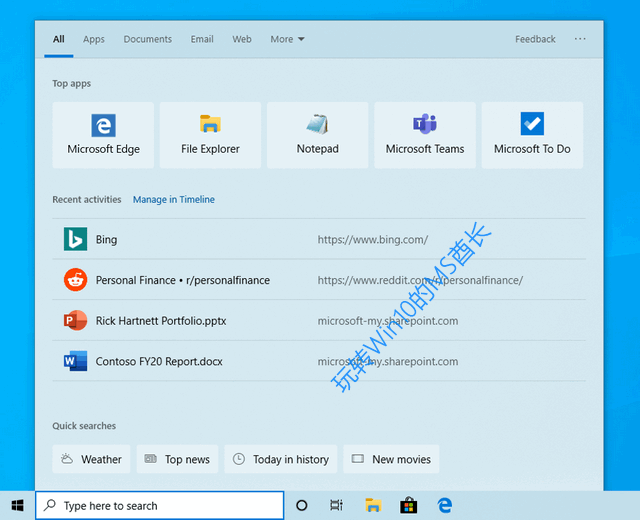The height and width of the screenshot is (520, 640).
Task: Run the Top news quick search
Action: tap(177, 459)
